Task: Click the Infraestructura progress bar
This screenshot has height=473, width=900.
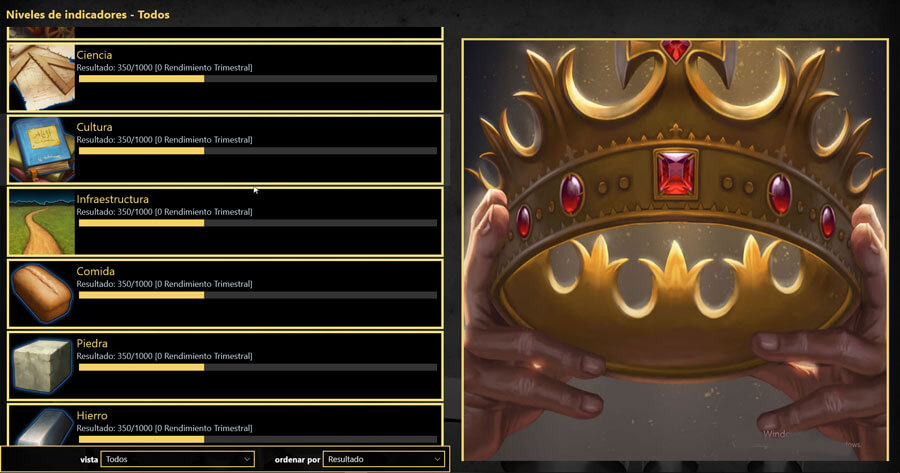Action: (x=258, y=223)
